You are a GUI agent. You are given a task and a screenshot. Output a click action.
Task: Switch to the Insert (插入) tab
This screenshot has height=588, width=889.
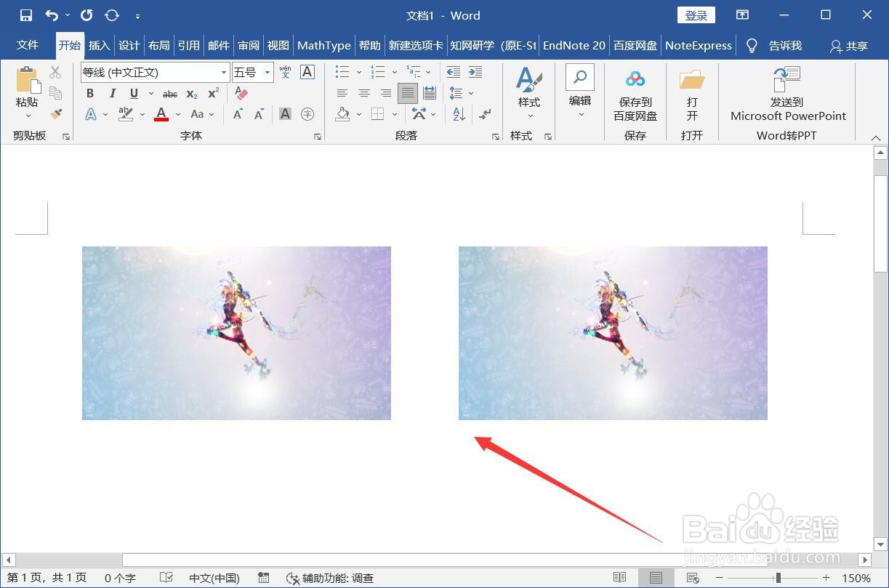[x=99, y=45]
